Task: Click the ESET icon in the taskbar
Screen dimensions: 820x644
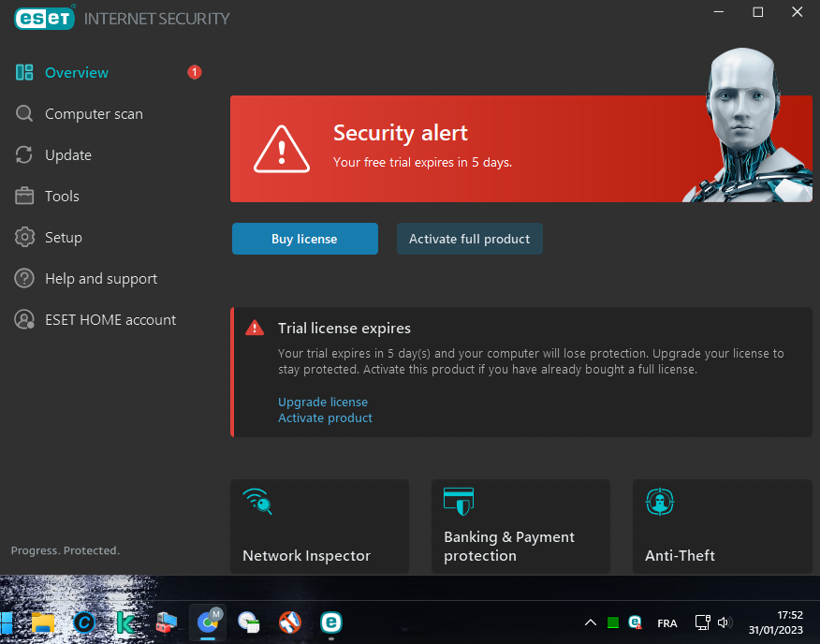Action: (331, 622)
